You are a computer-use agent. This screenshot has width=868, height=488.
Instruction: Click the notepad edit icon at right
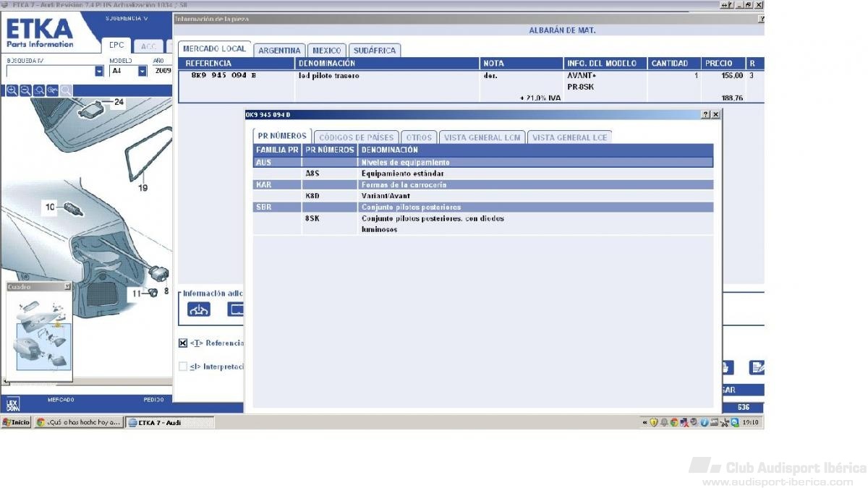(x=757, y=367)
